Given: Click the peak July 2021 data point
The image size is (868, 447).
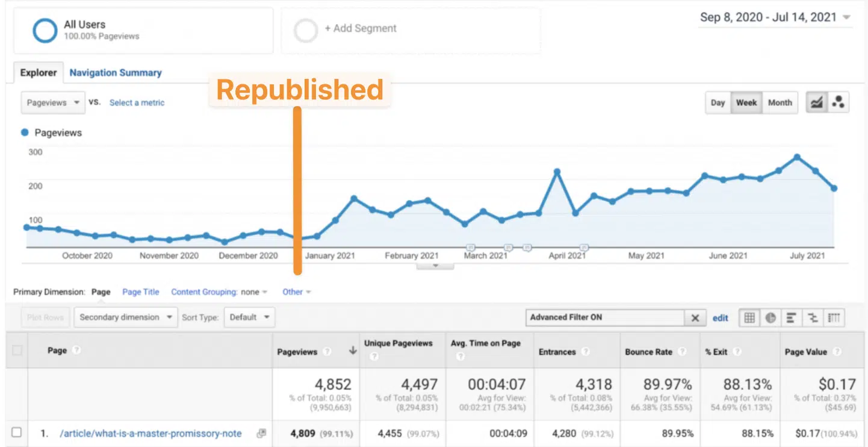Looking at the screenshot, I should pos(797,157).
